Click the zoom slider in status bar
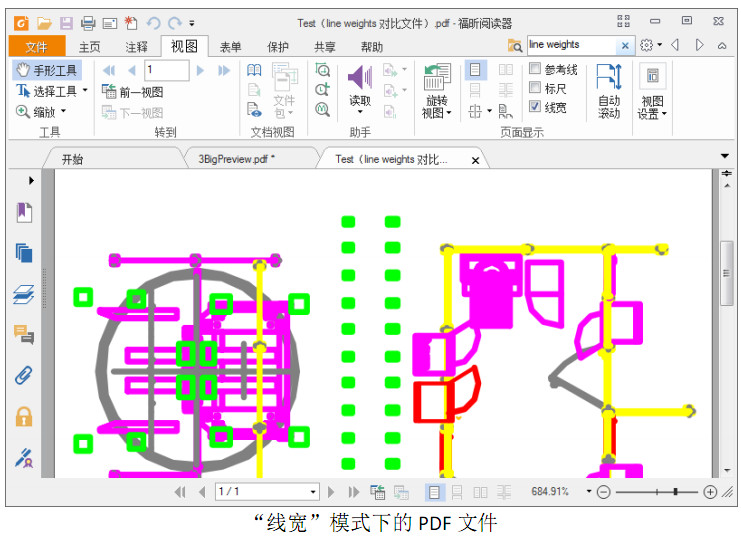Screen dimensions: 741x556 656,492
